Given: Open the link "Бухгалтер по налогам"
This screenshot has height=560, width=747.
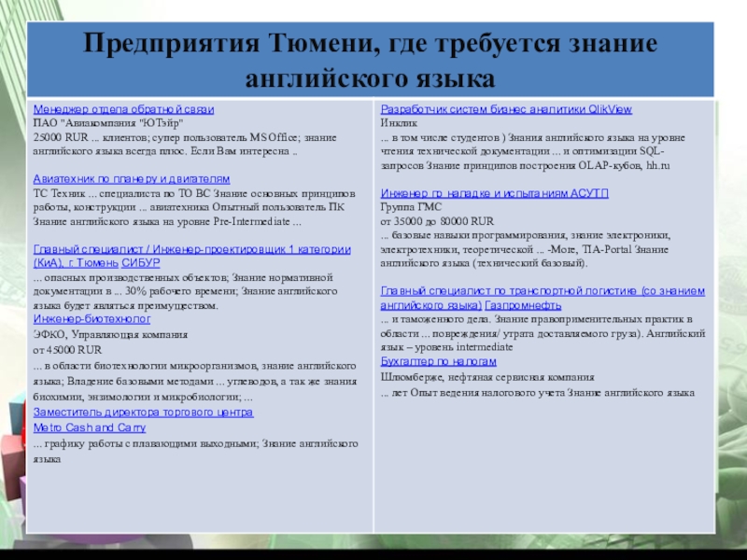Looking at the screenshot, I should click(x=438, y=361).
